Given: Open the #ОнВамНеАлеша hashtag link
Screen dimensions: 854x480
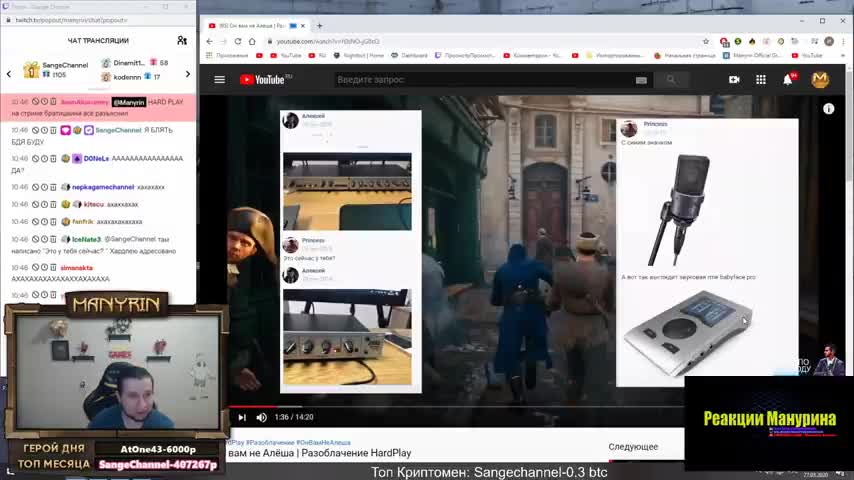Looking at the screenshot, I should click(324, 442).
